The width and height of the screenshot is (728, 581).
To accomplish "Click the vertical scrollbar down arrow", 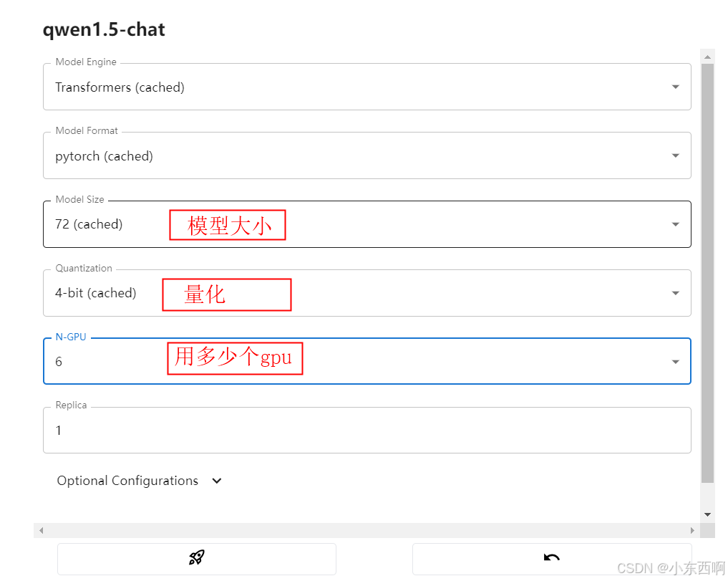I will tap(707, 514).
